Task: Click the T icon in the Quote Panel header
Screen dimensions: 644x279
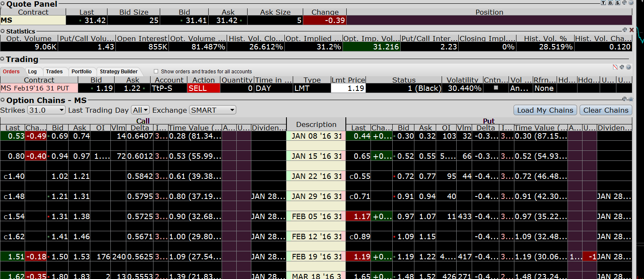Action: (603, 3)
